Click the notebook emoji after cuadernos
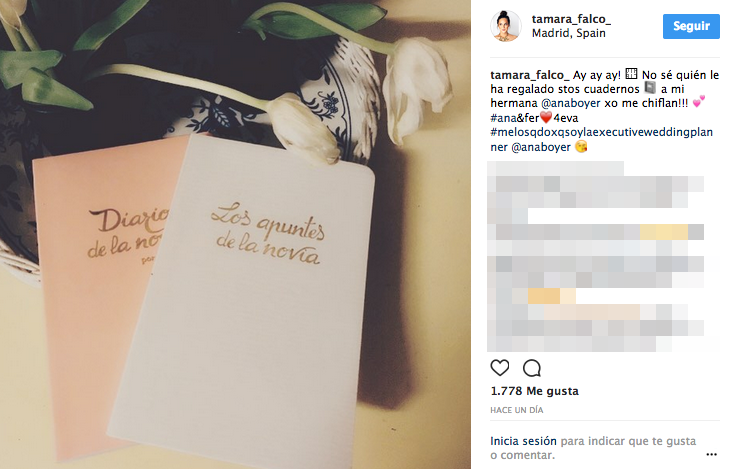 pos(650,88)
